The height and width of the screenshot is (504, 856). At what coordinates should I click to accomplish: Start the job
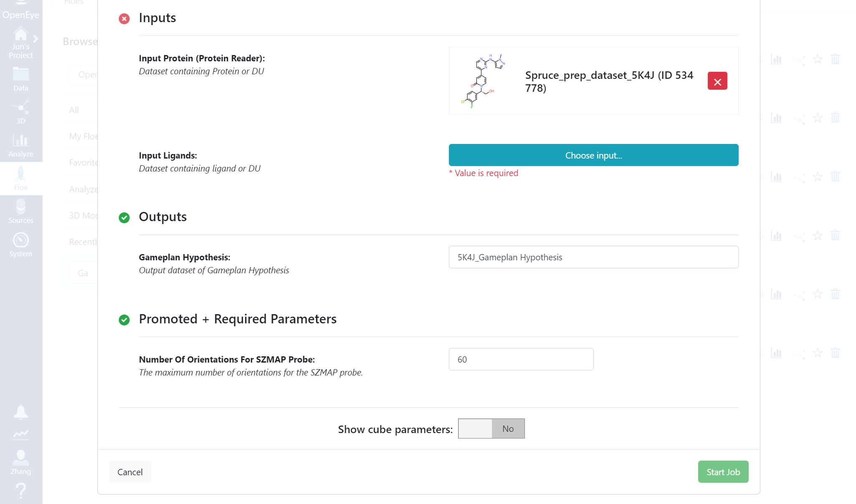(723, 472)
